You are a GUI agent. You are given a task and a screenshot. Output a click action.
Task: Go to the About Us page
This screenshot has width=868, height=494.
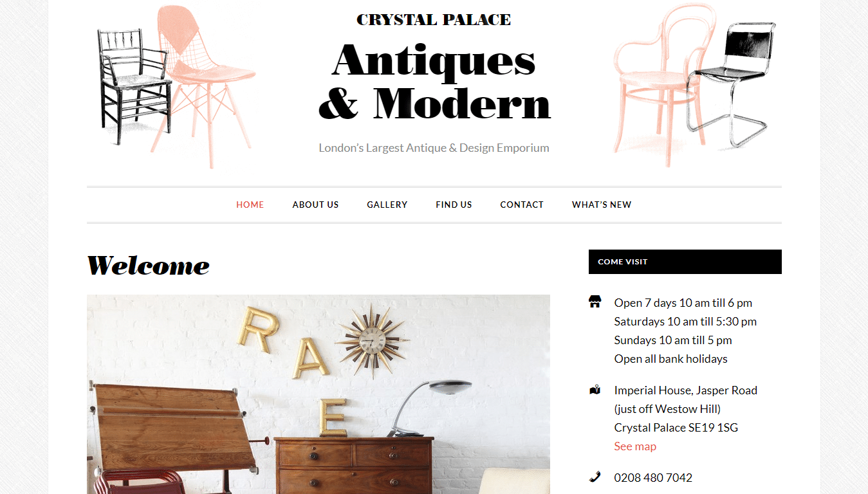[x=315, y=205]
